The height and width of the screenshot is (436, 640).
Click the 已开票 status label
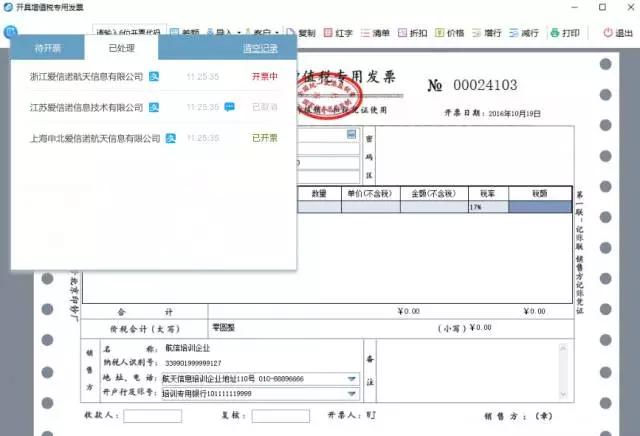264,138
